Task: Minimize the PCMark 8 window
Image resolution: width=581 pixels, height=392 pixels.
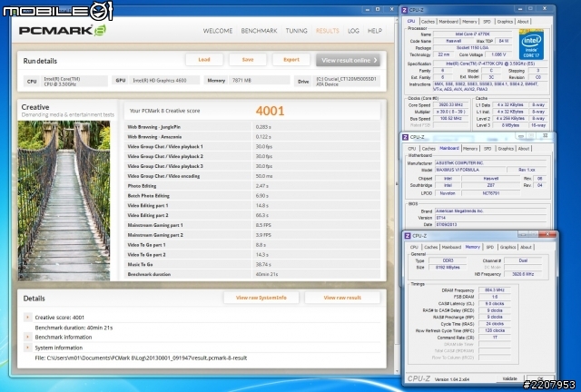Action: point(368,9)
